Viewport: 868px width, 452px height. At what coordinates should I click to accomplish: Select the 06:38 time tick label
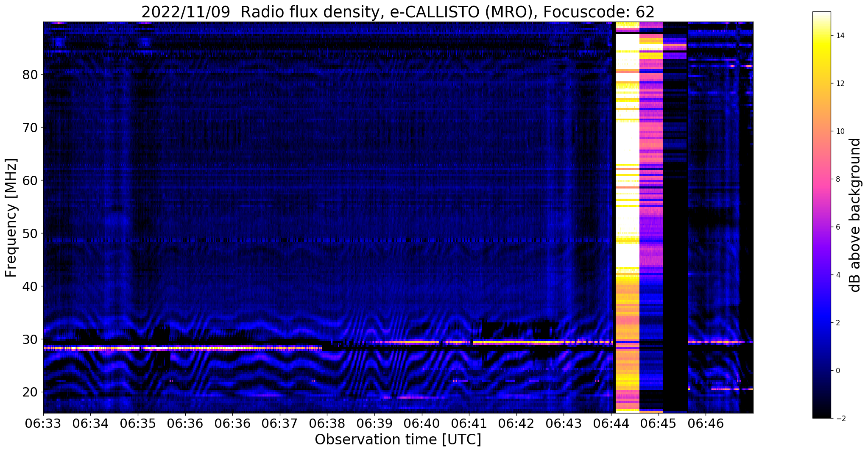click(327, 424)
